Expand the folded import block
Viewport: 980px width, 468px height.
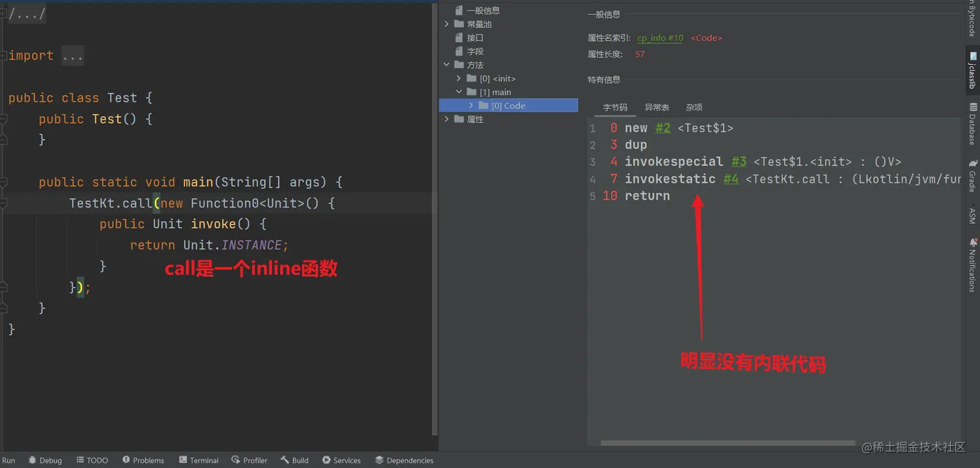(x=73, y=56)
